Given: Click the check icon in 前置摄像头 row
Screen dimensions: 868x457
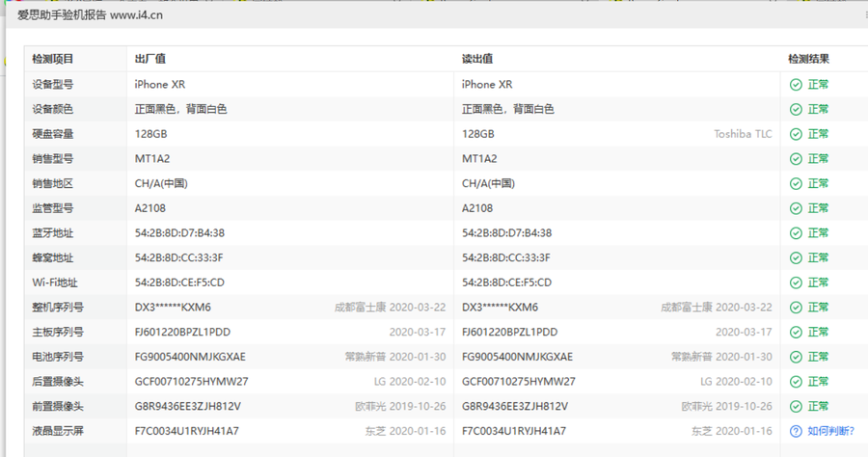Looking at the screenshot, I should pyautogui.click(x=796, y=407).
